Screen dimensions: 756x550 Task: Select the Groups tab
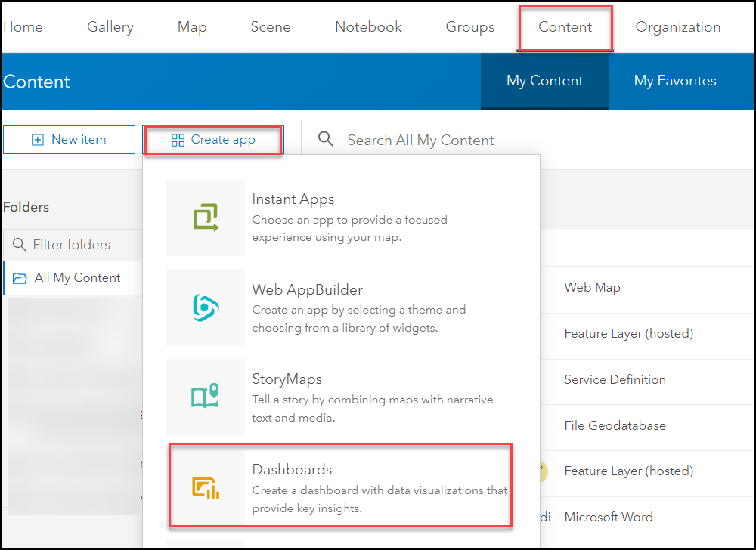coord(470,27)
